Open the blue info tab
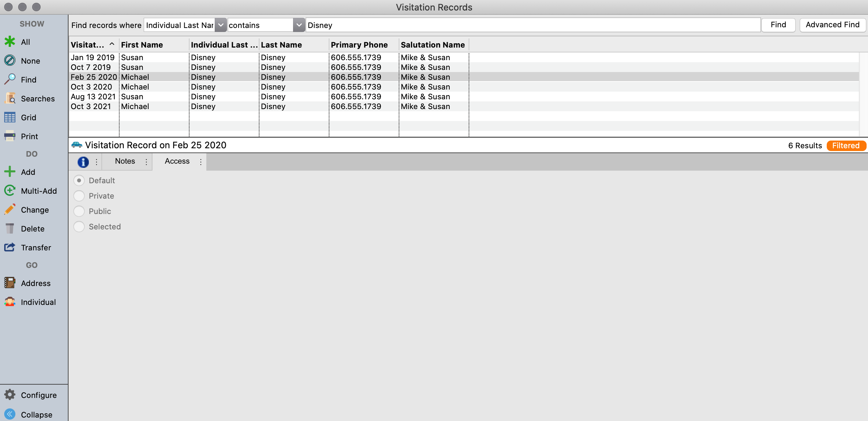The width and height of the screenshot is (868, 421). coord(83,162)
